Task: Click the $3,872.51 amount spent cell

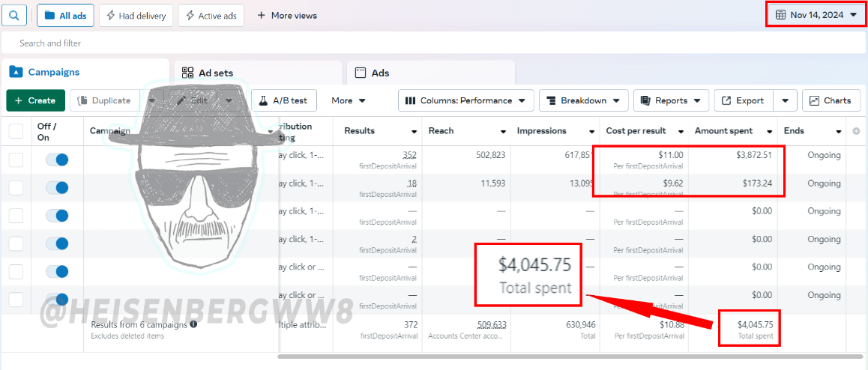Action: 753,155
